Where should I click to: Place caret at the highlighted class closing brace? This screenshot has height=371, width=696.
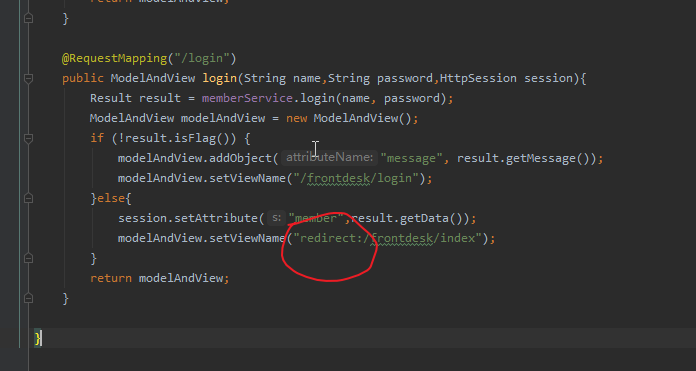tap(38, 338)
